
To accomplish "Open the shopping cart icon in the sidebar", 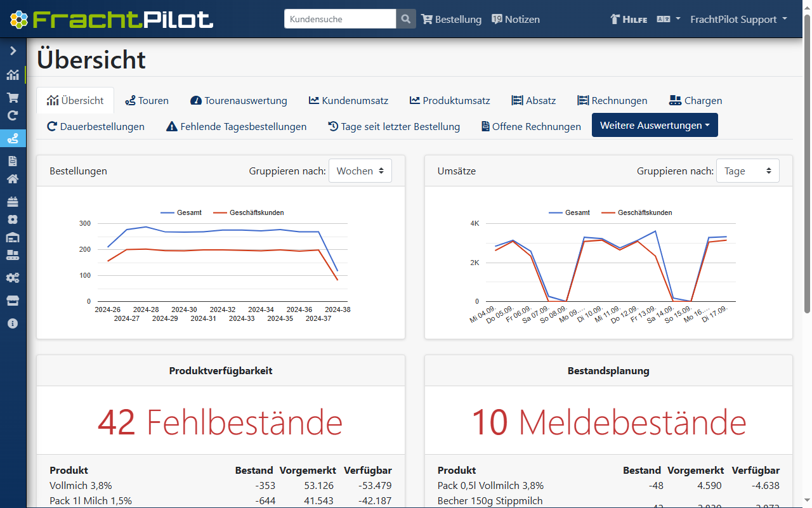I will point(13,98).
